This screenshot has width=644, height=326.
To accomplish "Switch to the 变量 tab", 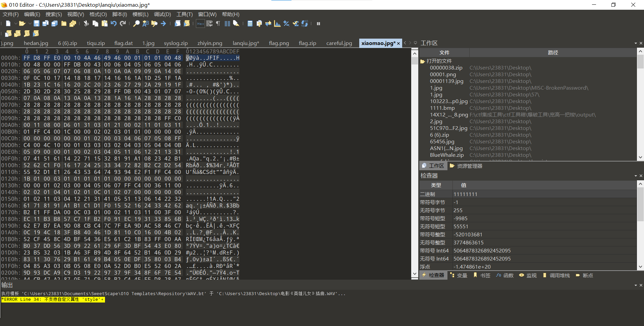I will coord(459,275).
